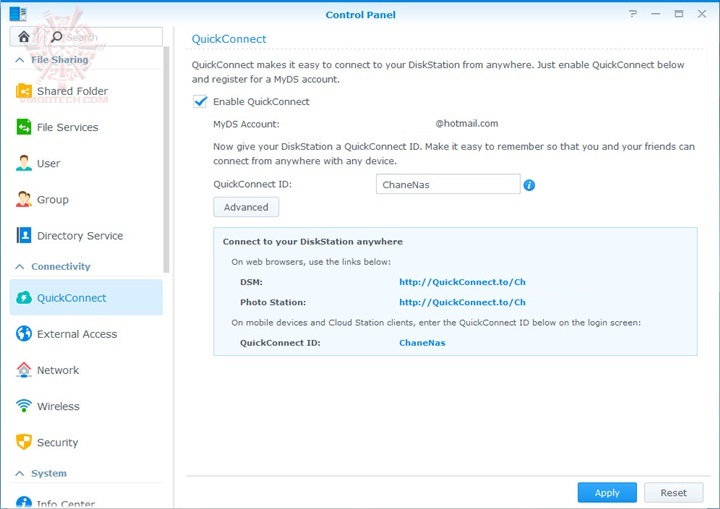This screenshot has height=509, width=720.
Task: Open the Network settings
Action: tap(57, 370)
